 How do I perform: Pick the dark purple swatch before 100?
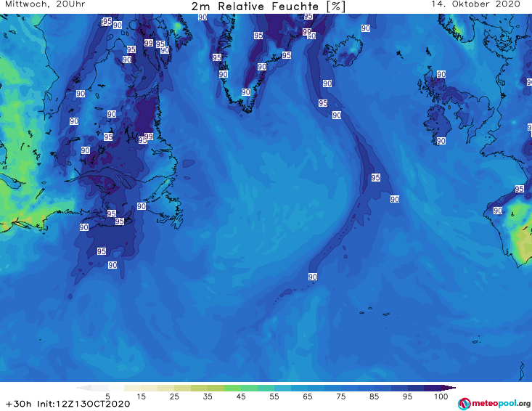pyautogui.click(x=433, y=388)
